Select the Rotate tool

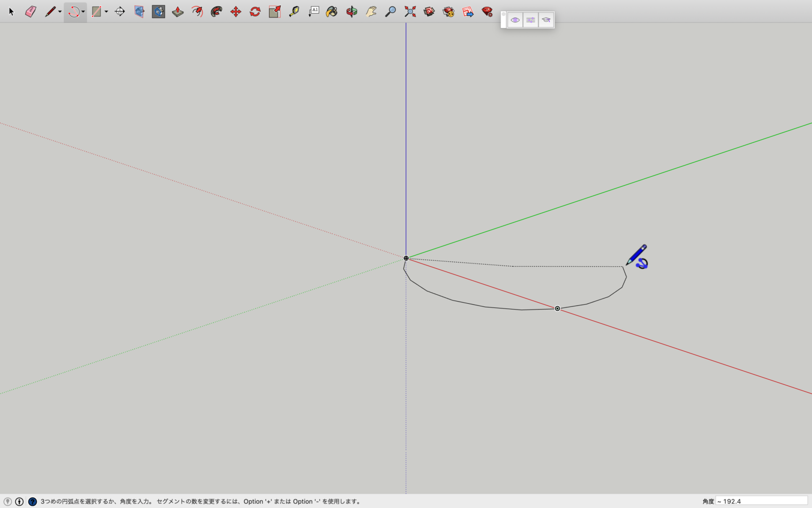(255, 12)
